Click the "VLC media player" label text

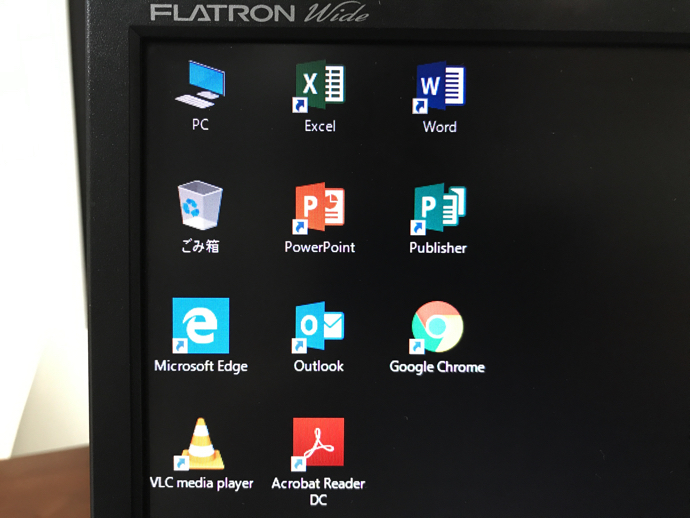[x=202, y=483]
